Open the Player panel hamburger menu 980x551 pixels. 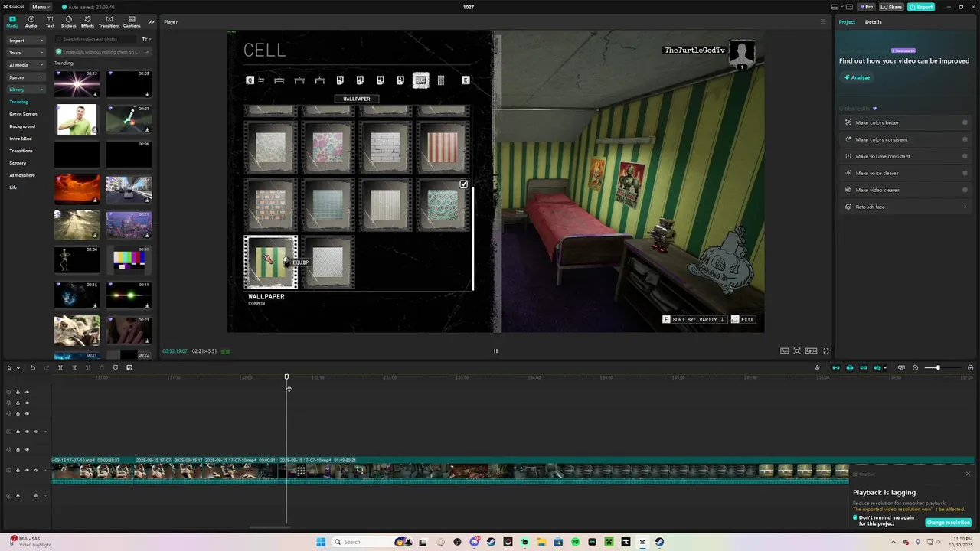823,22
